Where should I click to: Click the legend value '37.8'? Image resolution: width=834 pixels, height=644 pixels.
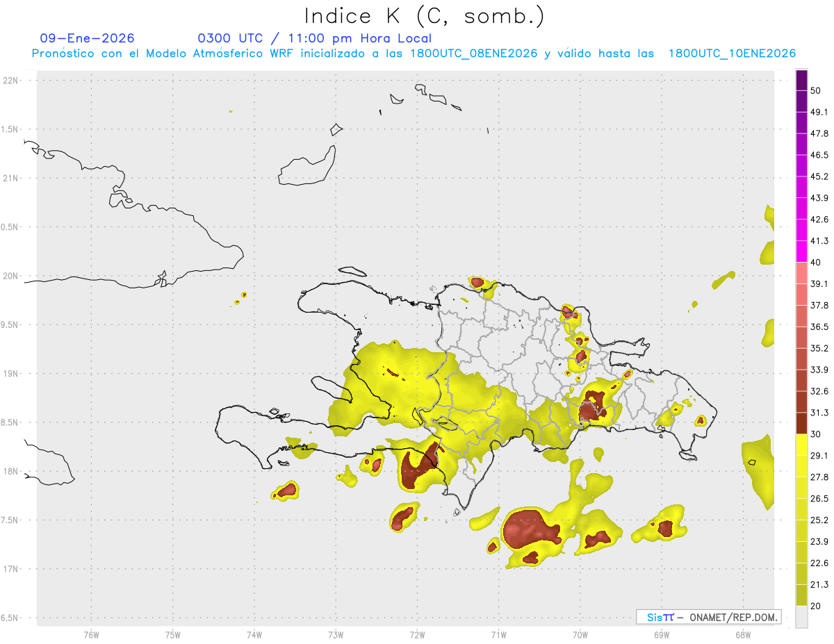pos(819,305)
